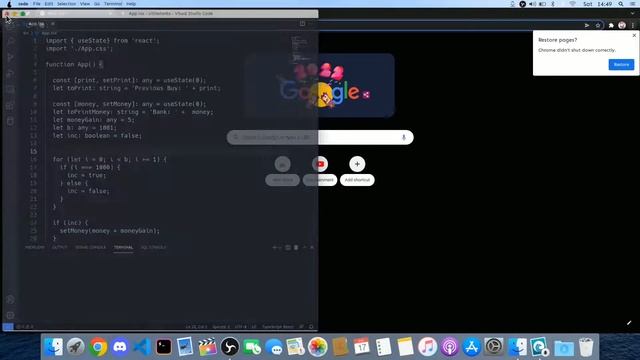Click Add shortcut on new tab page
The width and height of the screenshot is (640, 360).
(357, 171)
